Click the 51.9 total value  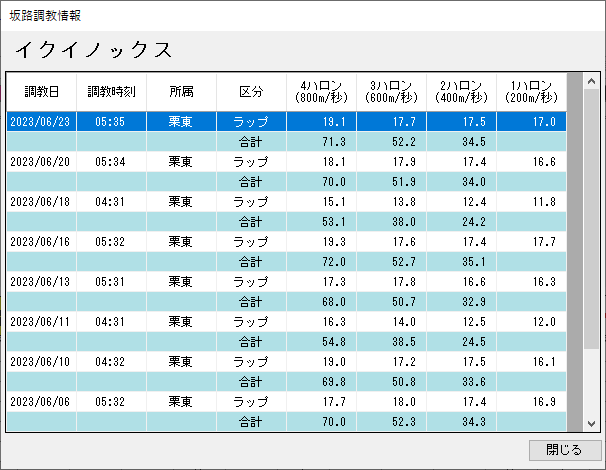(x=391, y=182)
